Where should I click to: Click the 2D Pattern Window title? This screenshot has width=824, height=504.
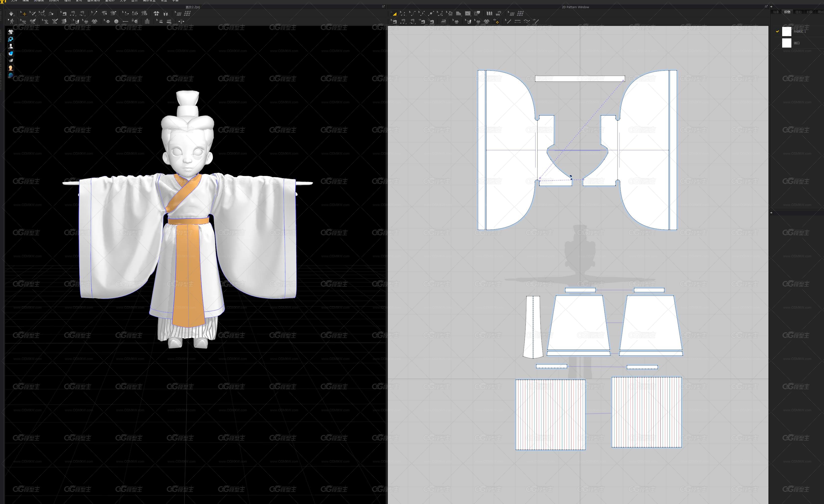575,7
